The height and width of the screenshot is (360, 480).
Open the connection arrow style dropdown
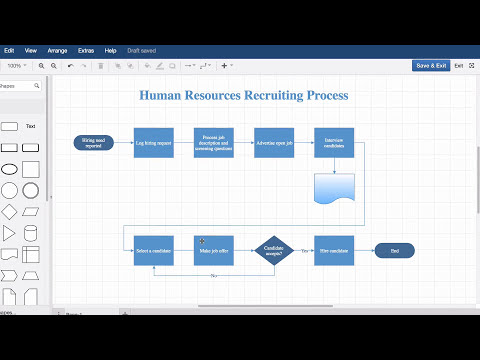coord(190,66)
